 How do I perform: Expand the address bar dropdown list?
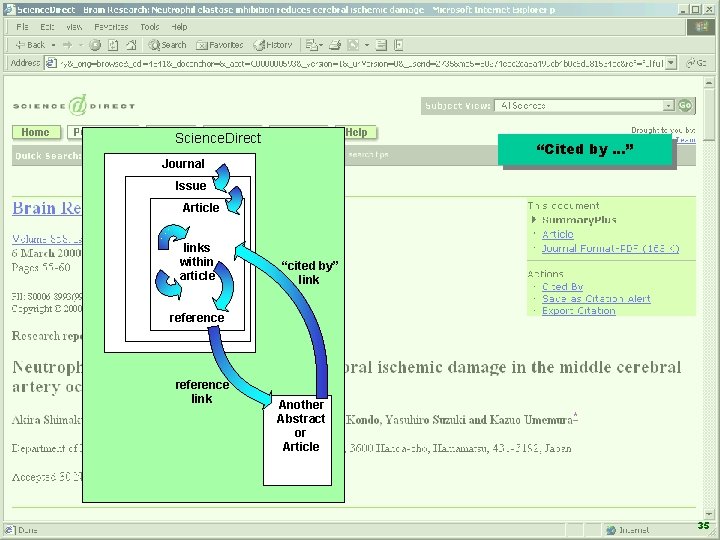(x=671, y=63)
